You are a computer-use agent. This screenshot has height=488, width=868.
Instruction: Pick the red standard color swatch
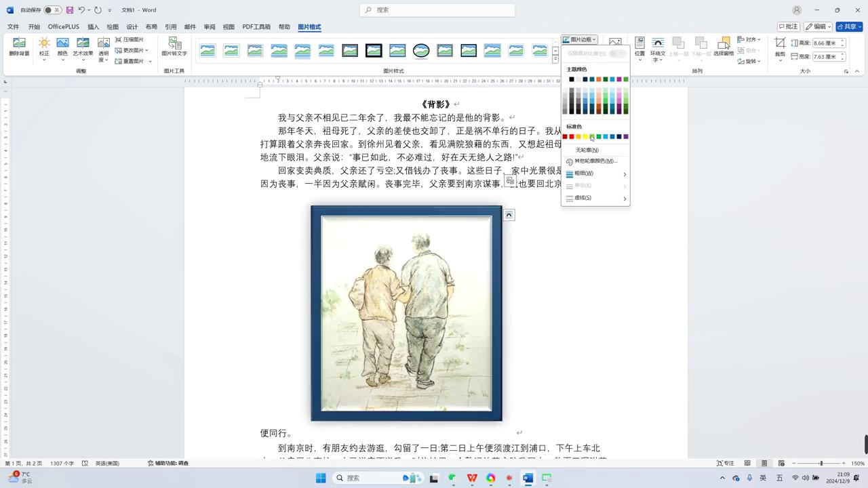point(572,137)
